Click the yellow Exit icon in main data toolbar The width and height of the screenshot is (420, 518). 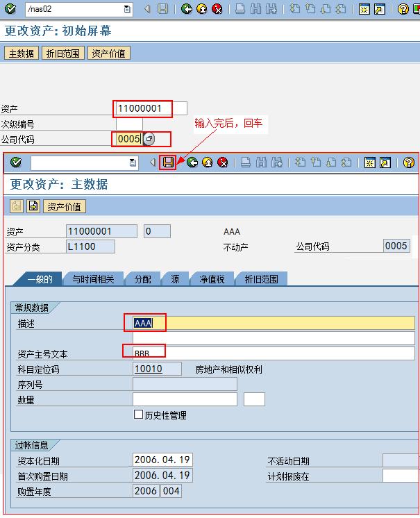pyautogui.click(x=208, y=162)
